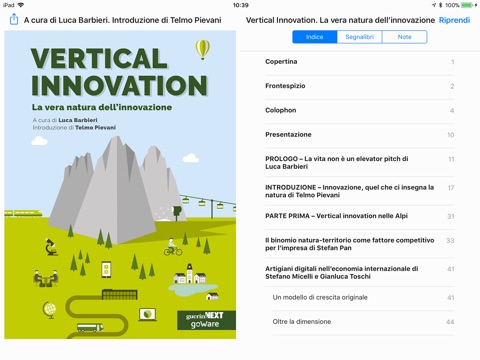This screenshot has height=360, width=480.
Task: Go to the Frontespizio chapter
Action: (360, 86)
